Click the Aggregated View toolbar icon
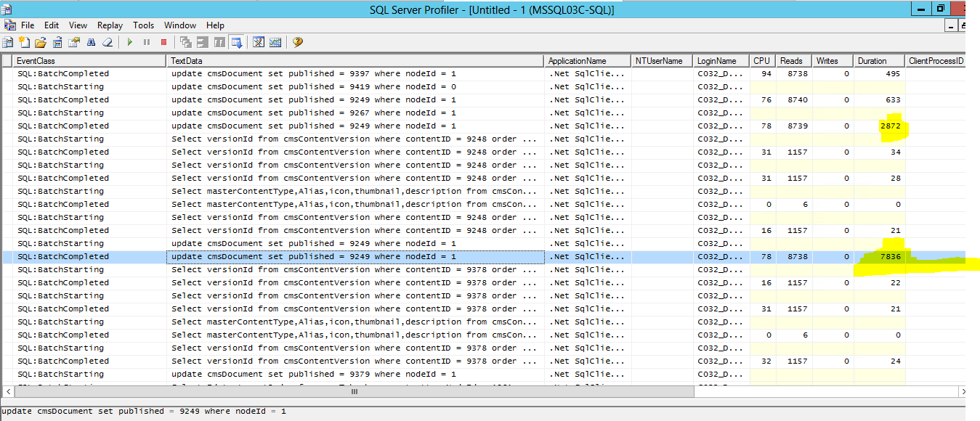The width and height of the screenshot is (980, 421). [x=203, y=42]
